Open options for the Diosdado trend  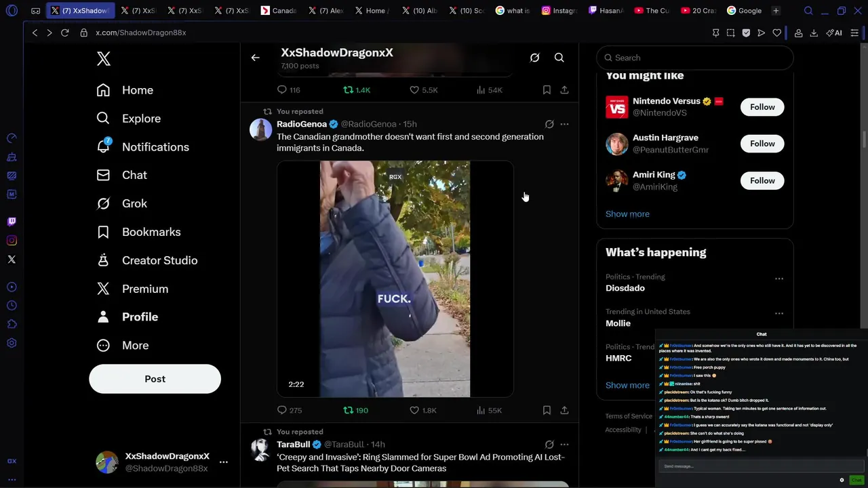[x=779, y=279]
